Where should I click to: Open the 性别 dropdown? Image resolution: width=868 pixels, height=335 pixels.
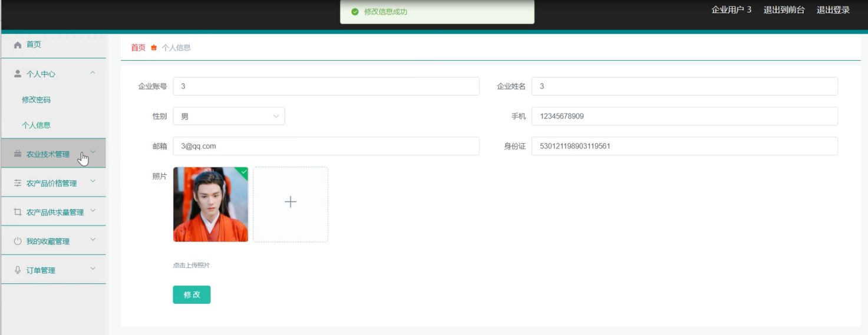(229, 117)
